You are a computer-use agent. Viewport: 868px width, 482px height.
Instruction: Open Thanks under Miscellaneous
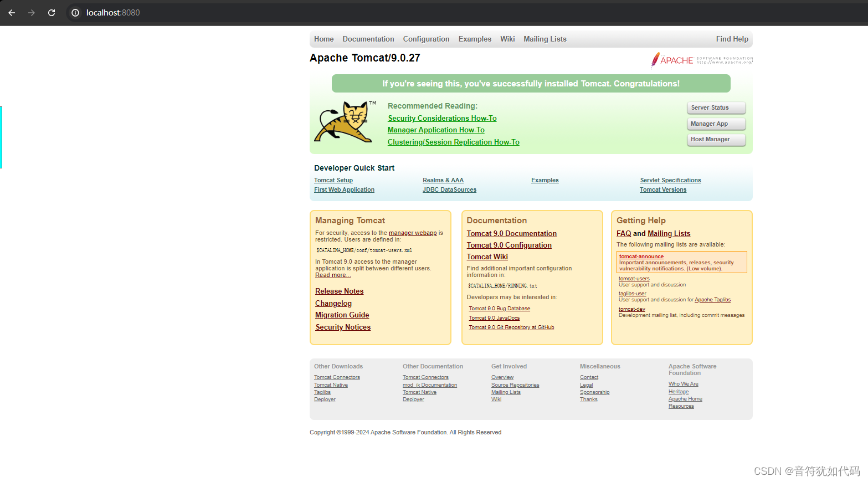589,399
